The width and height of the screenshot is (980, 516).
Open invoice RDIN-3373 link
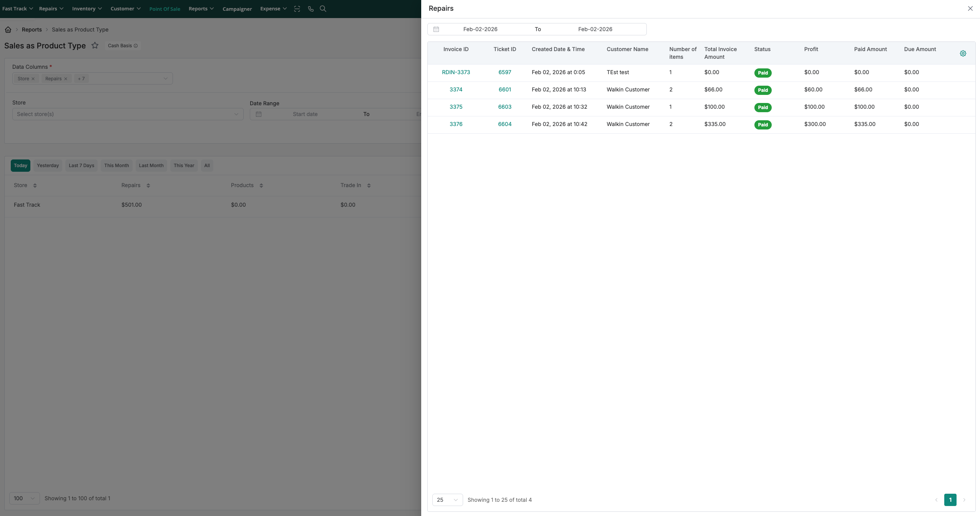456,72
